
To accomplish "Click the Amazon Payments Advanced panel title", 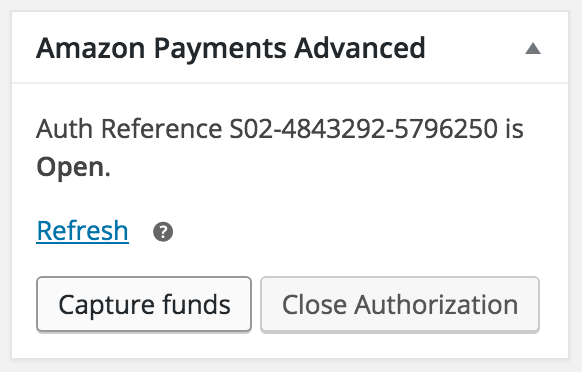I will 230,48.
